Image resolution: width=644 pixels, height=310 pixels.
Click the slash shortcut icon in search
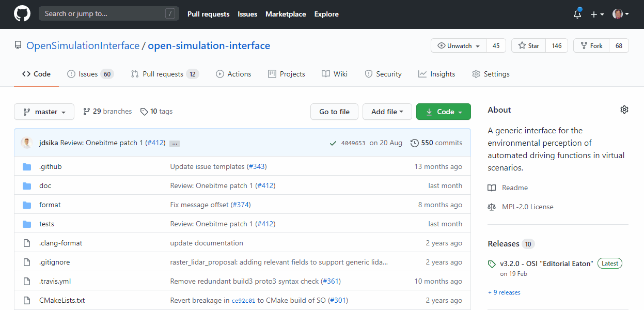tap(170, 14)
